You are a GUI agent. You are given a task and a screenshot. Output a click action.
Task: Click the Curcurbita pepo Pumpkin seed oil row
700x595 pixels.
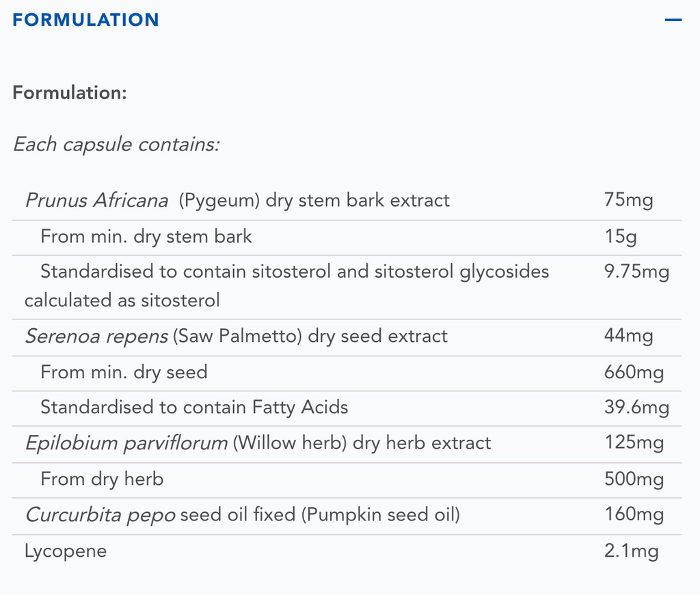(x=243, y=514)
